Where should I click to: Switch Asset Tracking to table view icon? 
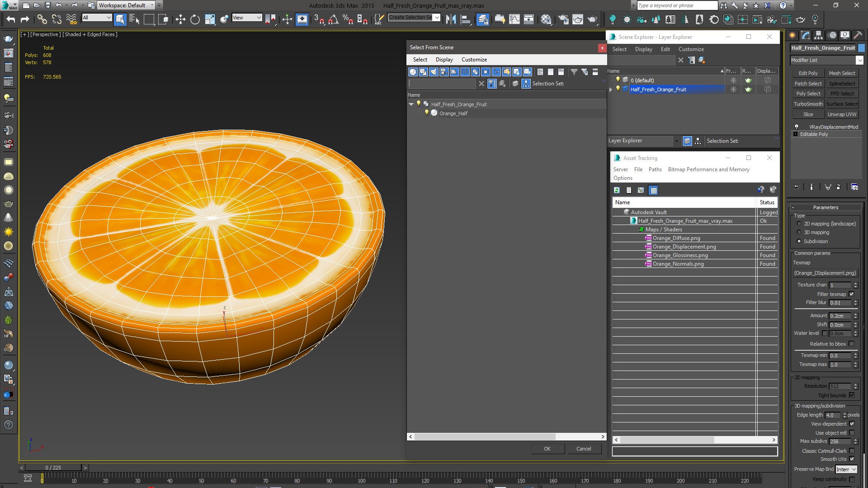click(653, 190)
